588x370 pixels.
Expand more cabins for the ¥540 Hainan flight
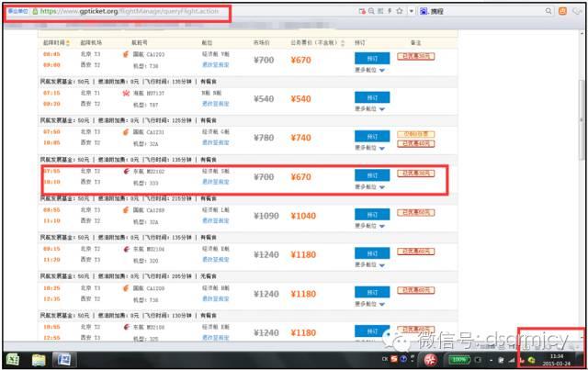tap(370, 108)
